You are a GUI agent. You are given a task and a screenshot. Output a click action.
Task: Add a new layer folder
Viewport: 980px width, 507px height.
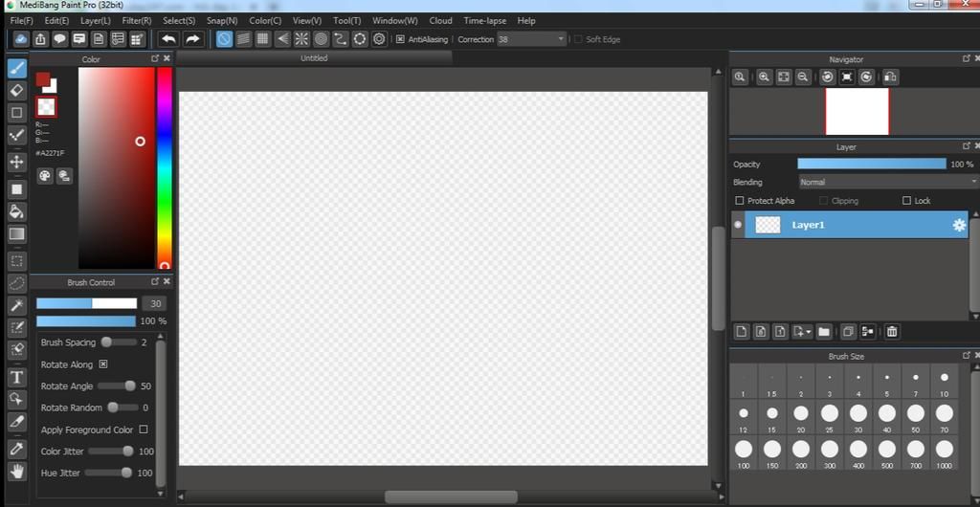click(x=824, y=332)
